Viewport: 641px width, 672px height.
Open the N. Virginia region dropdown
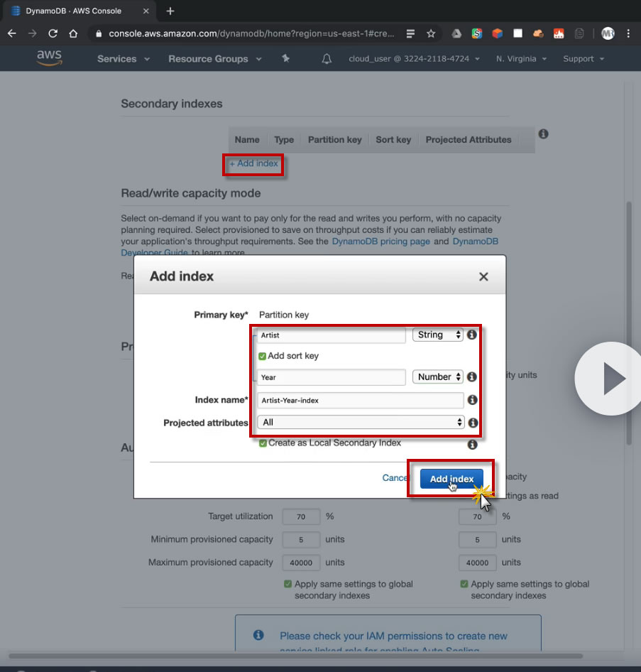pyautogui.click(x=521, y=59)
